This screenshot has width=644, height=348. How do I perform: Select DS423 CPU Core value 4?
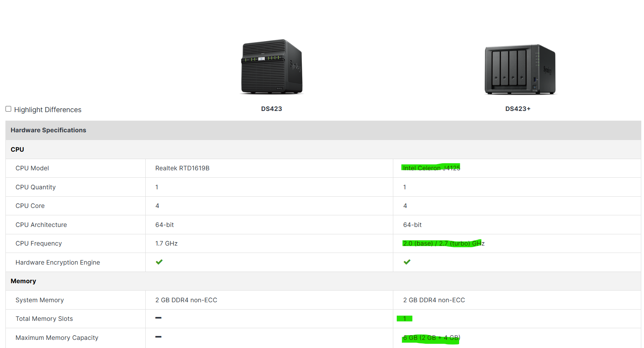[157, 206]
